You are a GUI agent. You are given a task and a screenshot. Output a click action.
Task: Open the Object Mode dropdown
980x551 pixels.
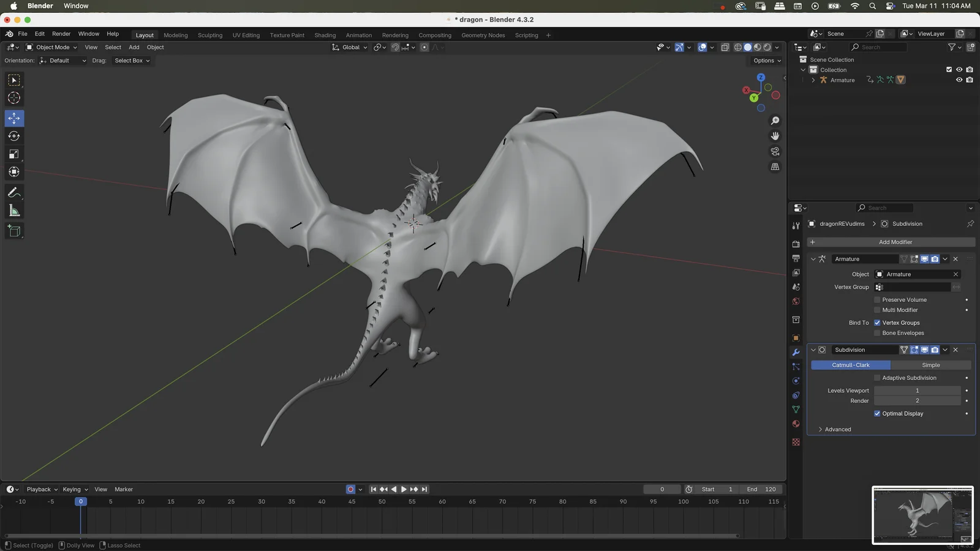[52, 47]
